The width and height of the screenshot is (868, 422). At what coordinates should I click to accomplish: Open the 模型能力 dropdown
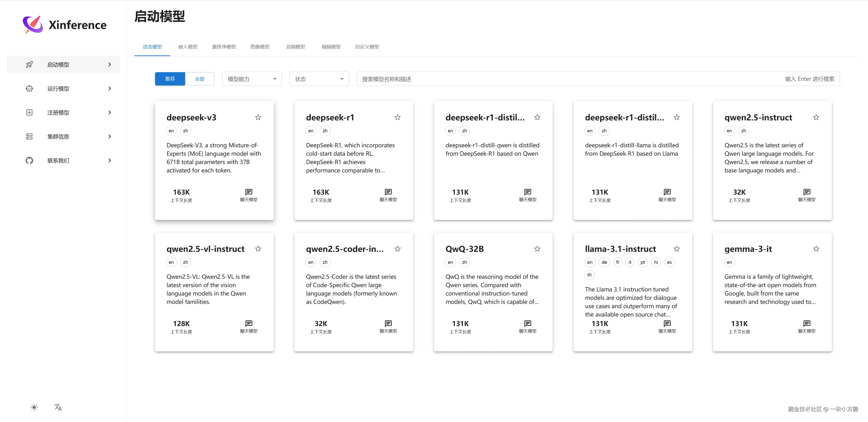[x=252, y=79]
